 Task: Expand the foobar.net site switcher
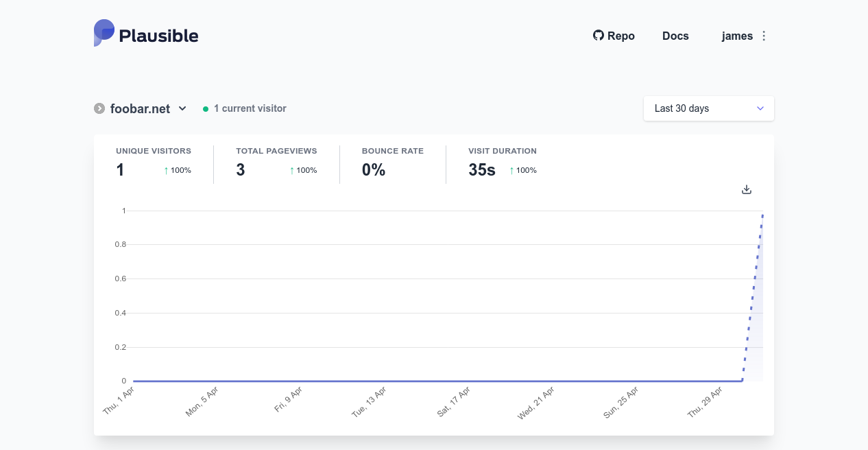[x=182, y=108]
